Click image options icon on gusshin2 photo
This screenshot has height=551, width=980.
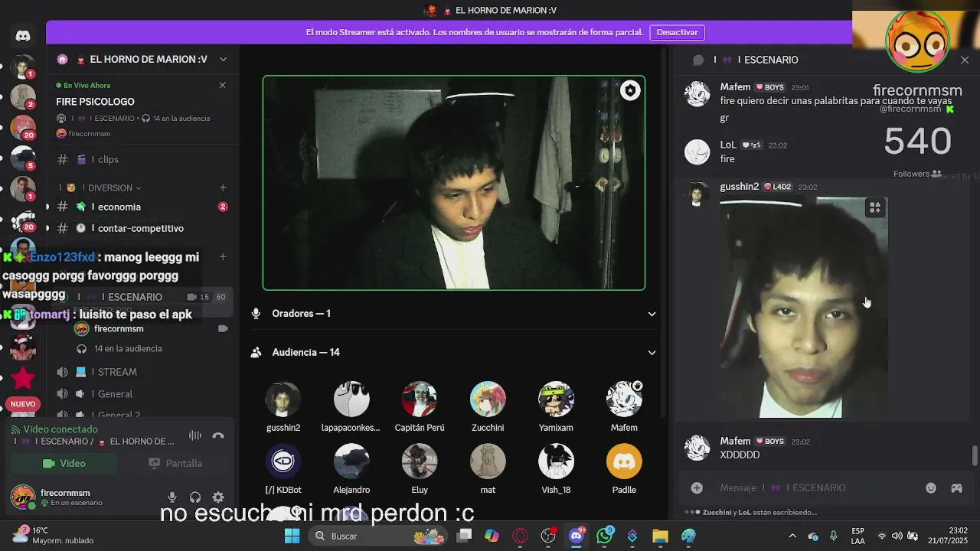coord(875,207)
